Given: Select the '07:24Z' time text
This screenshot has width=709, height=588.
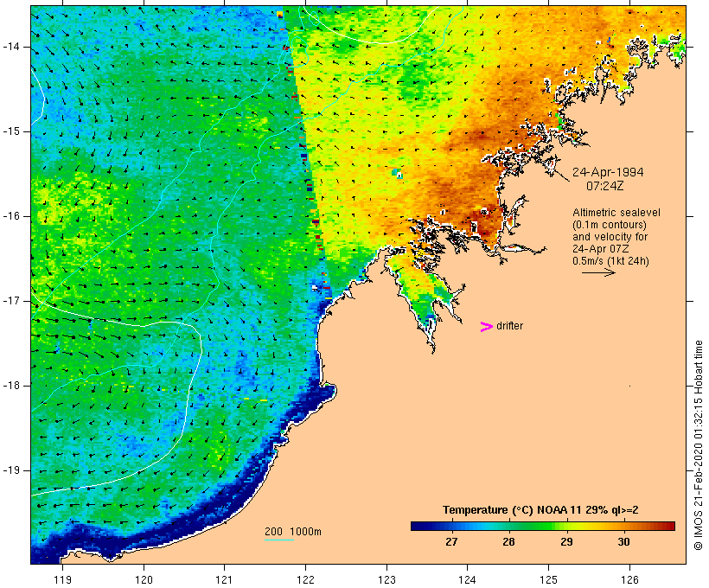Looking at the screenshot, I should 605,186.
